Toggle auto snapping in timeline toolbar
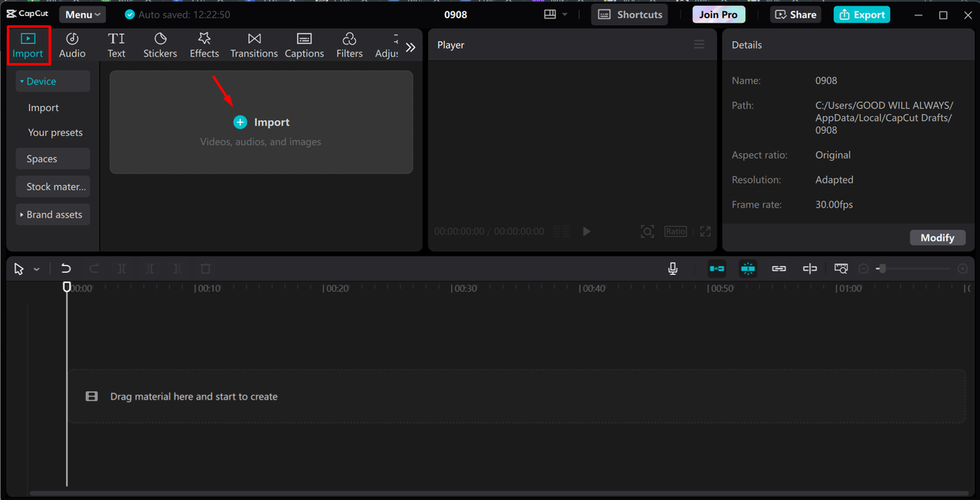The width and height of the screenshot is (980, 500). point(748,269)
